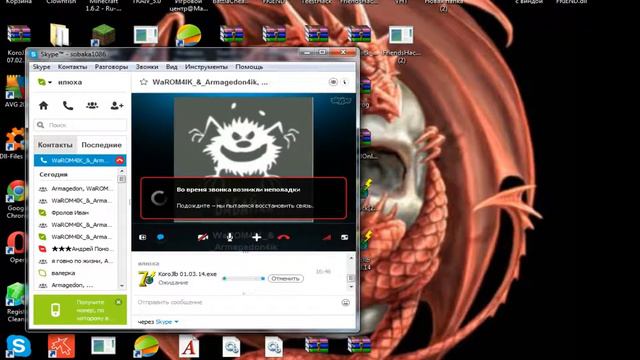Open the Помощь menu
The image size is (640, 360).
click(x=249, y=67)
